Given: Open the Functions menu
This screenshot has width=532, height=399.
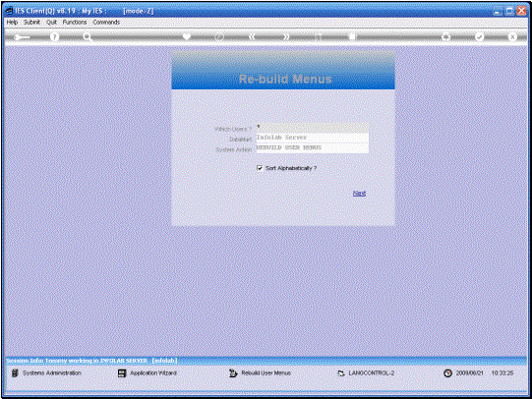Looking at the screenshot, I should [x=75, y=22].
